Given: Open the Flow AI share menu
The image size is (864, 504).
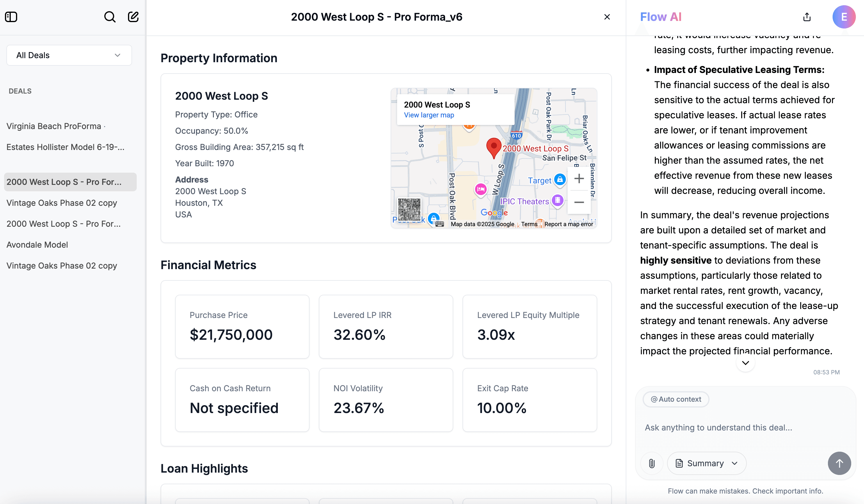Looking at the screenshot, I should [x=806, y=17].
